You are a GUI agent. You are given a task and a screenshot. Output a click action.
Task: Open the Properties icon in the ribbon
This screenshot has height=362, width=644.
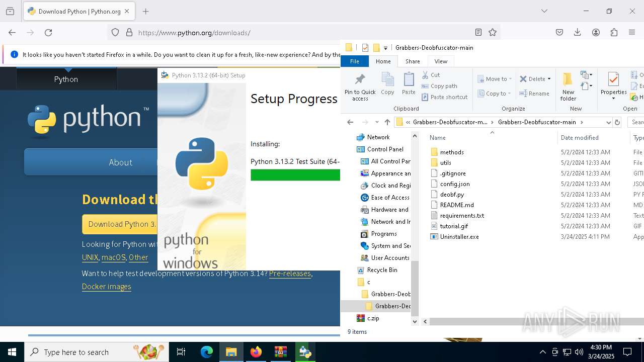pos(613,79)
